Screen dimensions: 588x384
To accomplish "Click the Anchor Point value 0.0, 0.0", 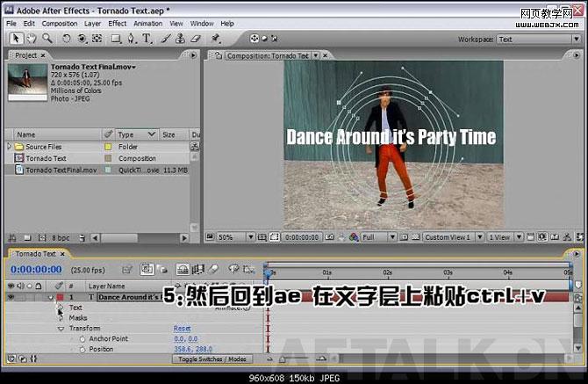I will click(x=186, y=339).
